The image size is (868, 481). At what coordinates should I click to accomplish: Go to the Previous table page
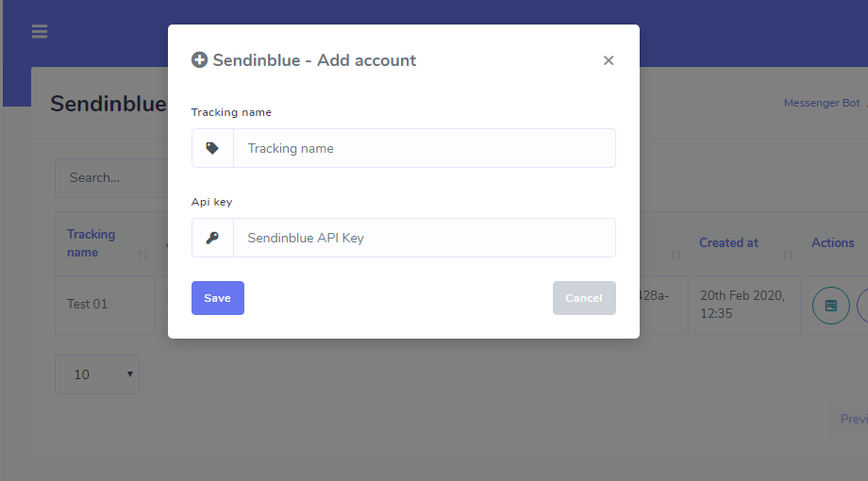coord(852,419)
